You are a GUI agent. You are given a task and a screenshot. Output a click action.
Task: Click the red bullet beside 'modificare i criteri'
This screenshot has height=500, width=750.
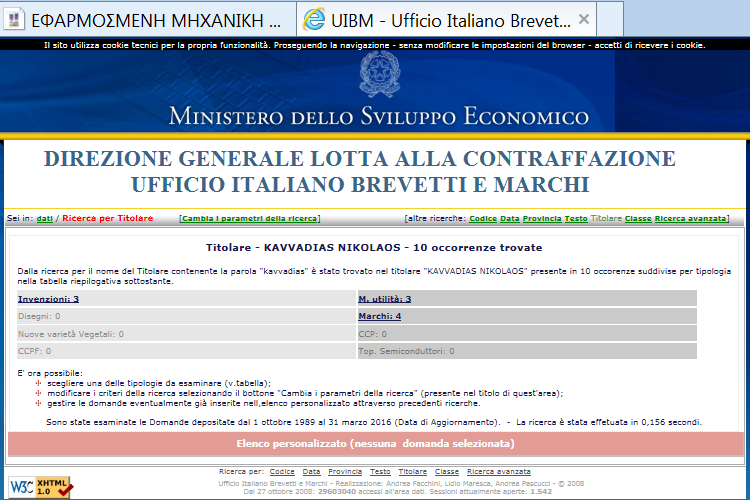pyautogui.click(x=38, y=393)
